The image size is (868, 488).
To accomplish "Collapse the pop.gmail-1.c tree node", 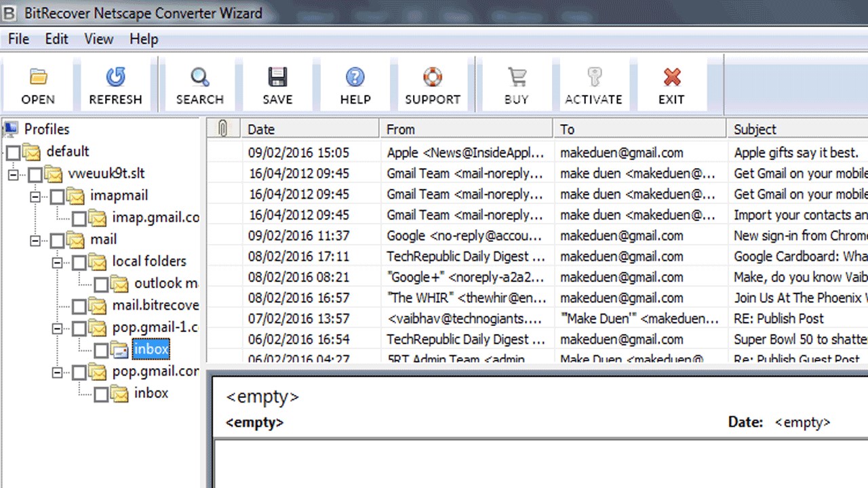I will point(57,328).
